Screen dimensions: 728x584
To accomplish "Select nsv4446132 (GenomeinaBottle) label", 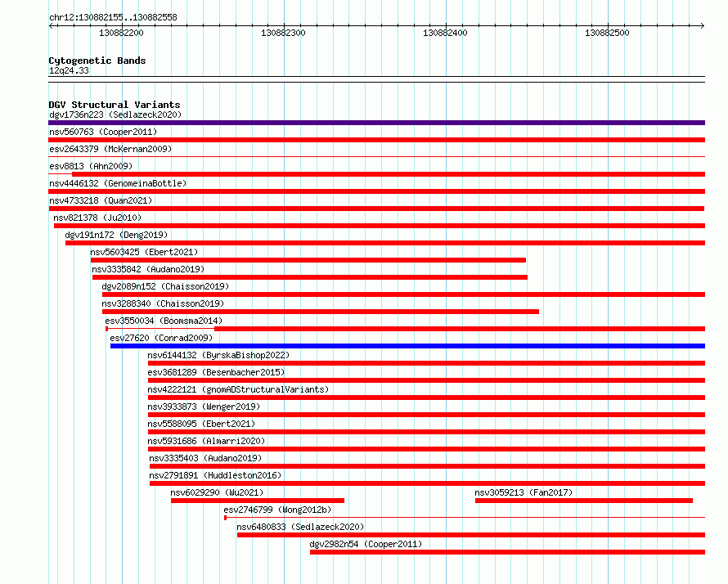I will [x=118, y=183].
